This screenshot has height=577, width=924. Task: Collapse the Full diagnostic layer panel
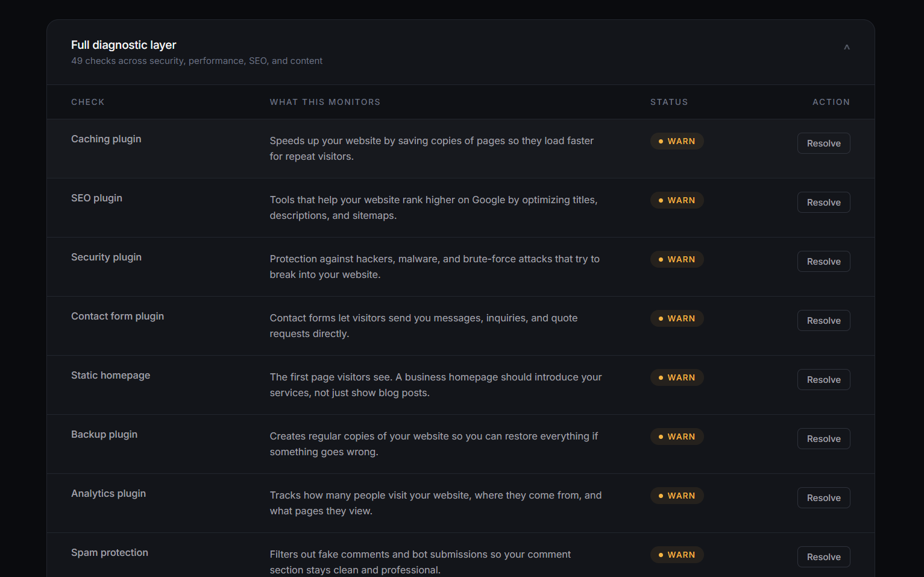(x=846, y=47)
